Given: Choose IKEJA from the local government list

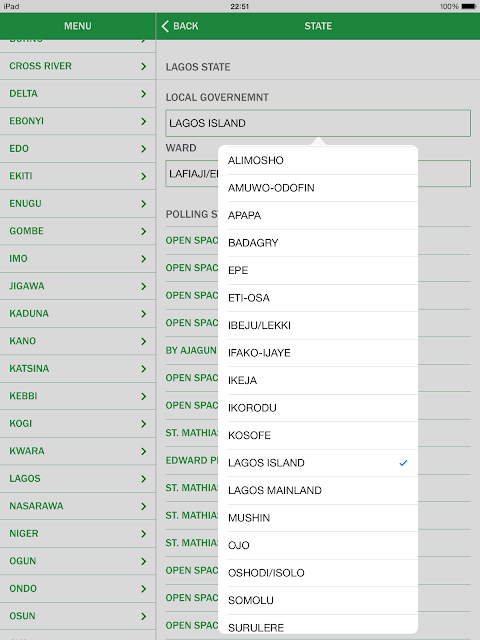Looking at the screenshot, I should (x=318, y=380).
